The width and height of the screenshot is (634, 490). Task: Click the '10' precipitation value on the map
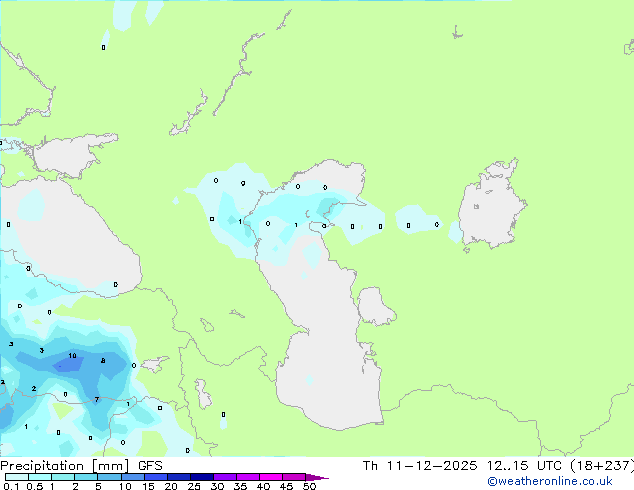(x=72, y=356)
